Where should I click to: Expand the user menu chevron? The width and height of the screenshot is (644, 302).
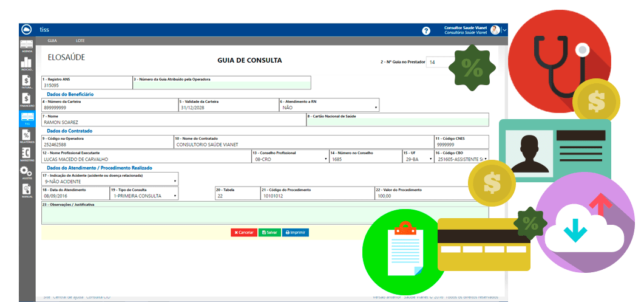[x=504, y=30]
